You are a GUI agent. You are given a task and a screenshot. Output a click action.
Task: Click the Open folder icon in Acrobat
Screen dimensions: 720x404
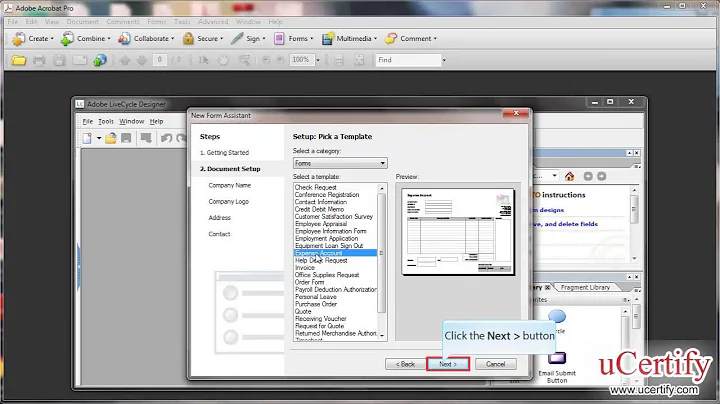coord(19,60)
